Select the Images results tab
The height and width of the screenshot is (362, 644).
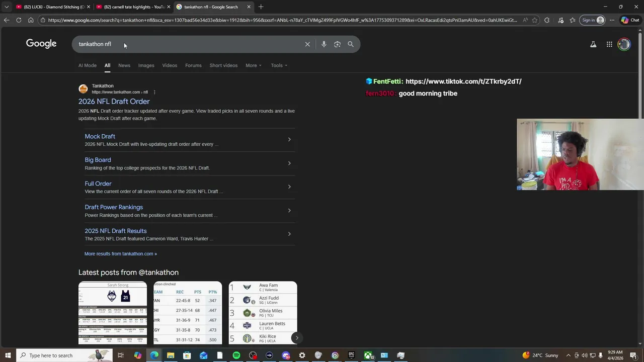pos(146,65)
